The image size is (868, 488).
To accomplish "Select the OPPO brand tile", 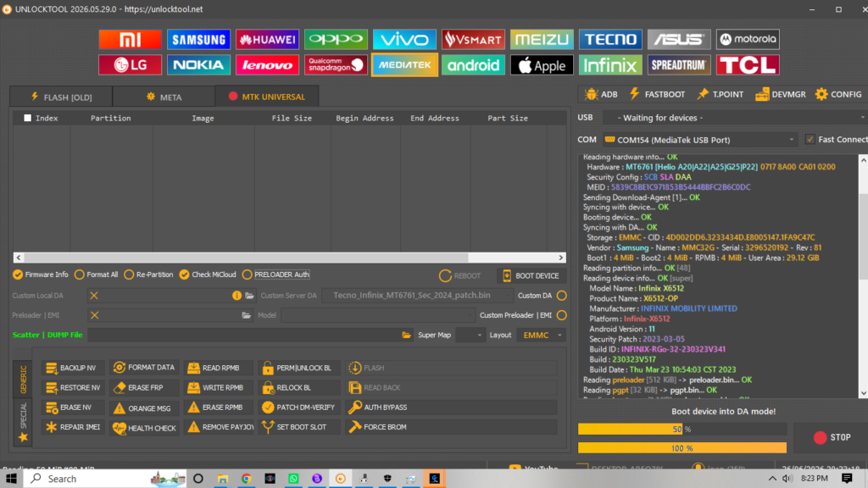I will click(336, 39).
